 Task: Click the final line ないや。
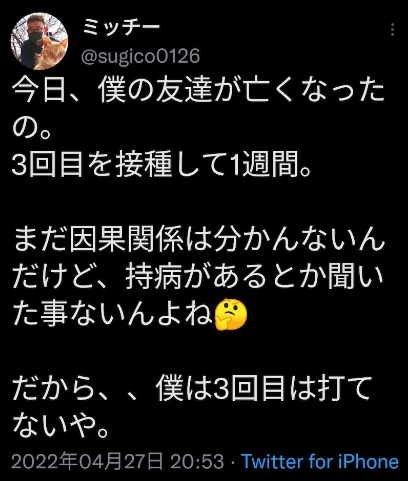[x=61, y=425]
